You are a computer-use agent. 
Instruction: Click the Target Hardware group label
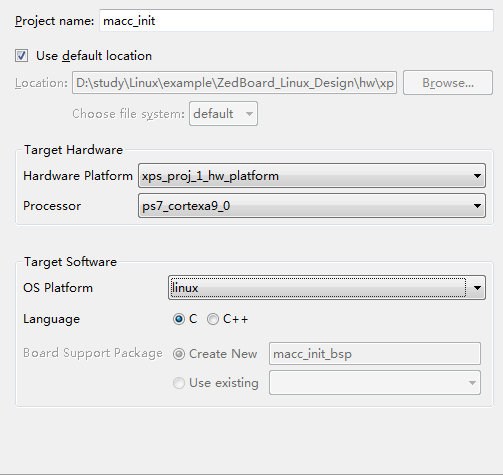[73, 150]
